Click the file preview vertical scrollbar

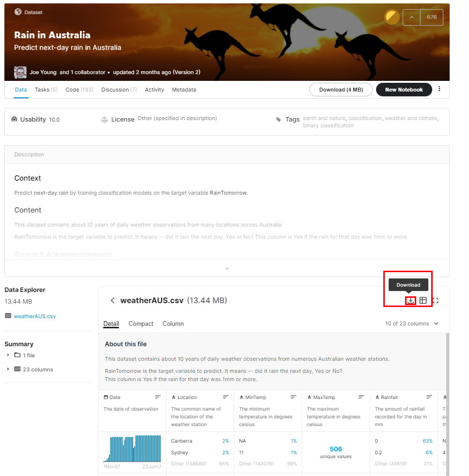(447, 404)
